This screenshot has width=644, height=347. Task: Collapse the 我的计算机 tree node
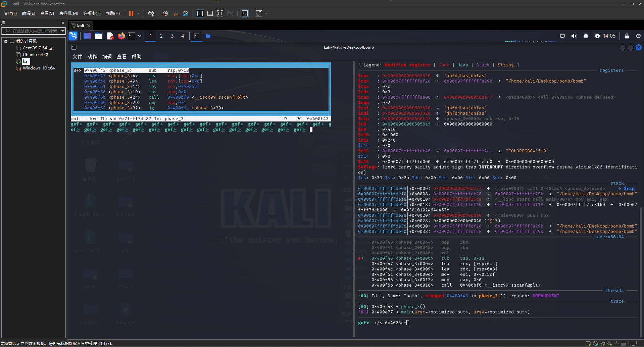[6, 41]
